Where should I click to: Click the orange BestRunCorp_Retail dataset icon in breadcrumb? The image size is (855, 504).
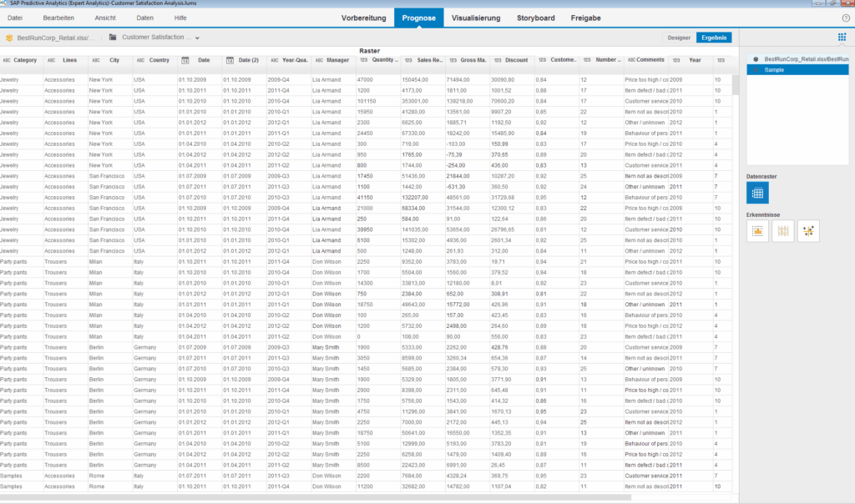coord(9,38)
